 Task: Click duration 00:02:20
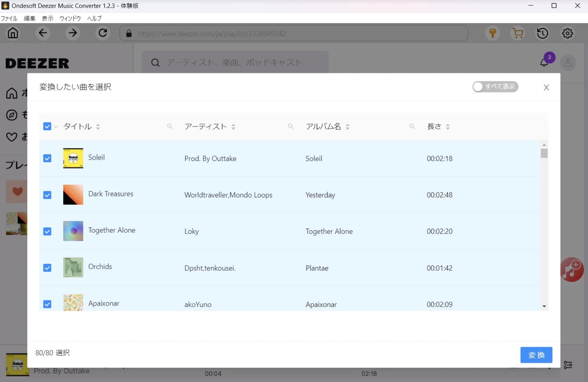coord(439,231)
